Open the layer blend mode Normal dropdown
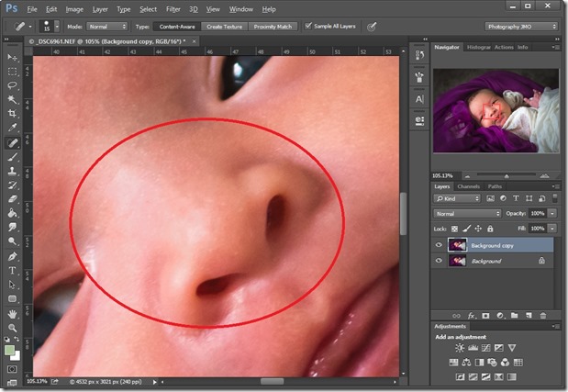This screenshot has height=392, width=568. point(467,214)
